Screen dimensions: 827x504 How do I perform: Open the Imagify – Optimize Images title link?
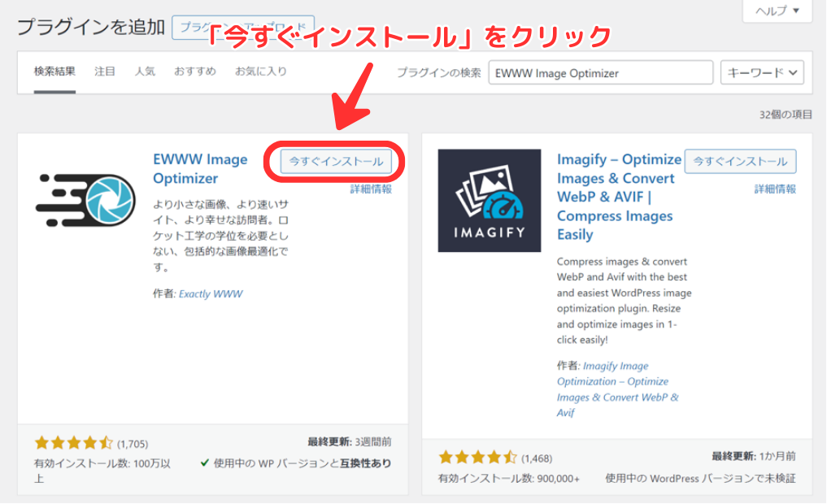pos(619,197)
